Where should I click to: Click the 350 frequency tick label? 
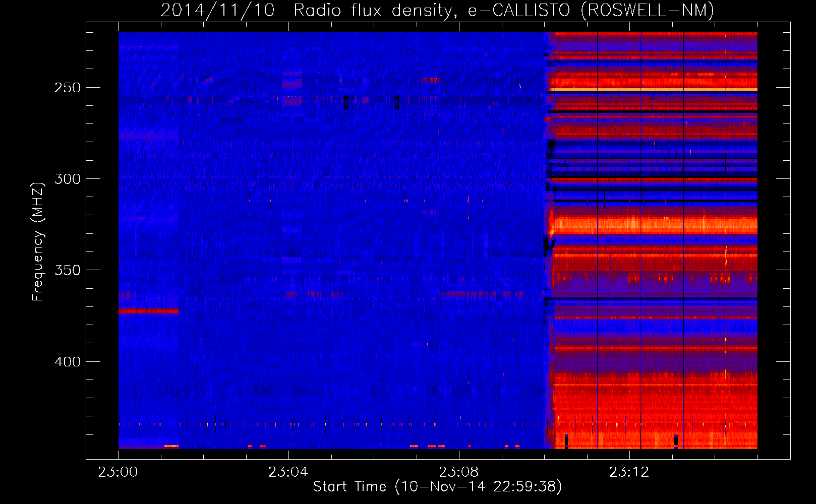(x=67, y=270)
